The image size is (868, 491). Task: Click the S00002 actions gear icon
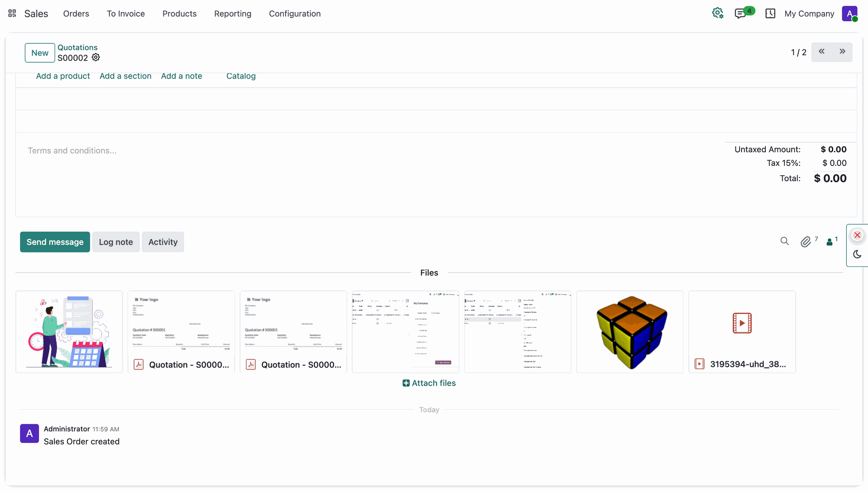pos(96,57)
